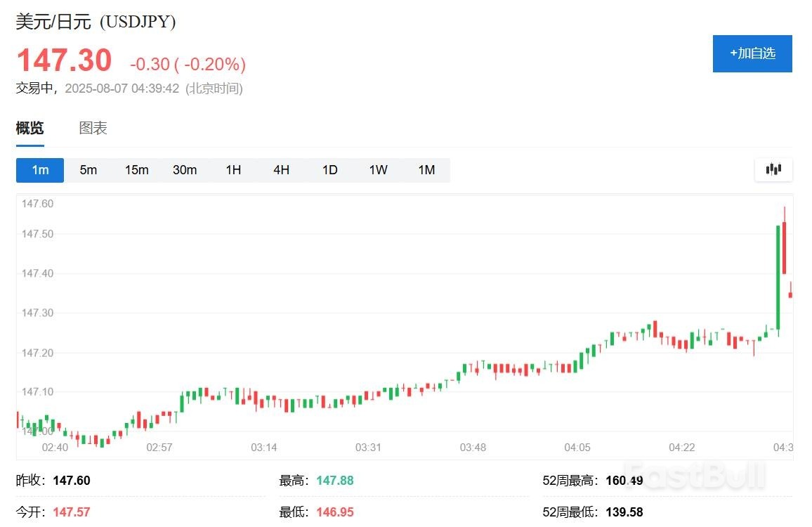Switch to the 4H timeframe
This screenshot has height=527, width=812.
(281, 170)
